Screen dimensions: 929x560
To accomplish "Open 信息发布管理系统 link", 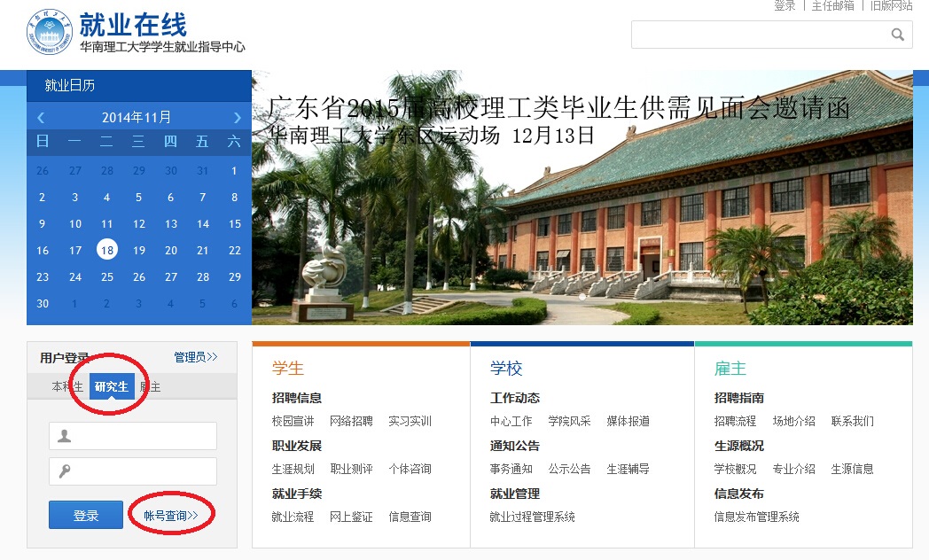I will click(x=756, y=517).
